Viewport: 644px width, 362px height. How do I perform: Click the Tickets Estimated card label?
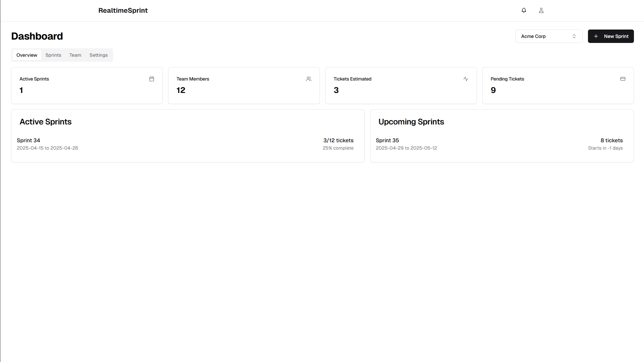(x=352, y=79)
